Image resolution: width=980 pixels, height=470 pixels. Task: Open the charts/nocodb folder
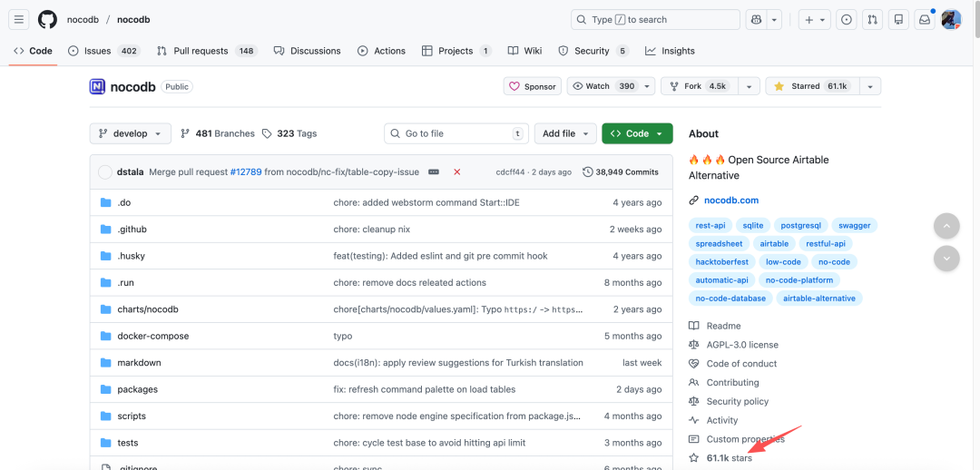click(148, 309)
